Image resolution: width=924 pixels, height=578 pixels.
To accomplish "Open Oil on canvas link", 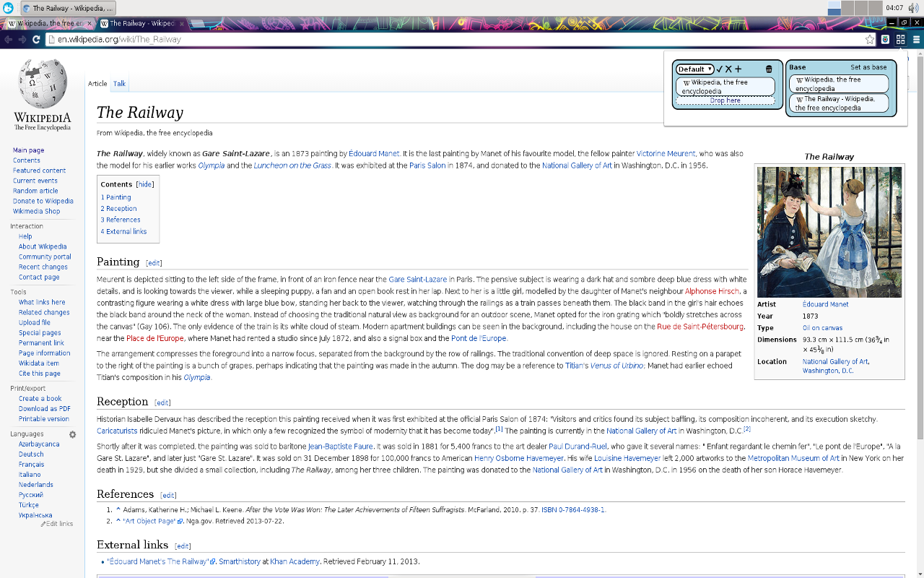I will coord(822,328).
